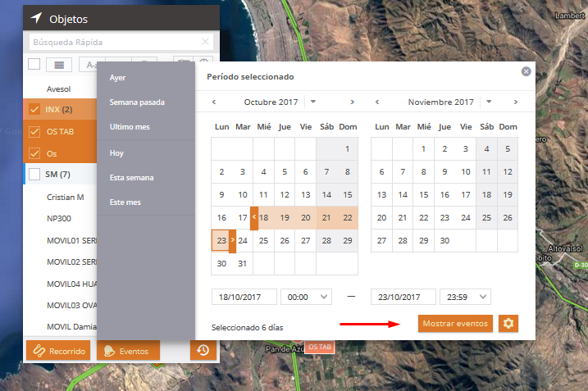The image size is (588, 391).
Task: Go to next month after Octubre 2017
Action: 352,102
